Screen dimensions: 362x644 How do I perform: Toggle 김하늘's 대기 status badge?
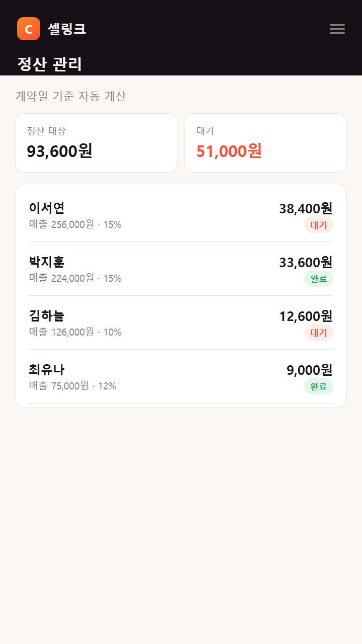pos(319,333)
